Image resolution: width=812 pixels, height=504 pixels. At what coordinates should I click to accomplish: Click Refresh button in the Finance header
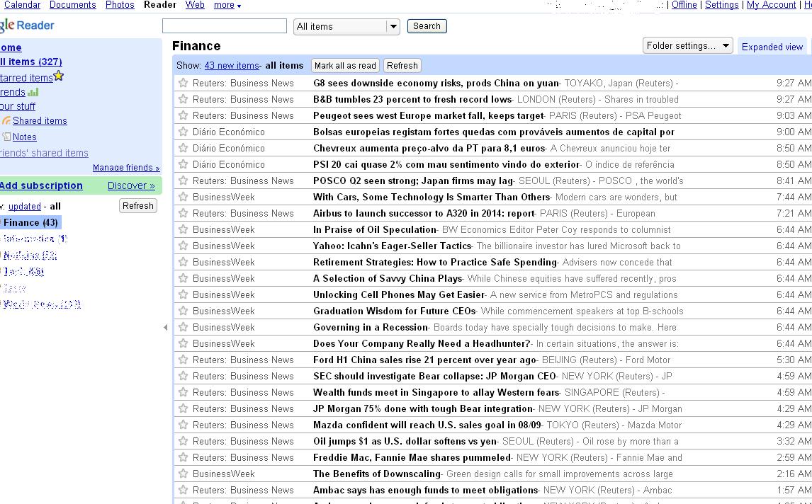[x=402, y=66]
